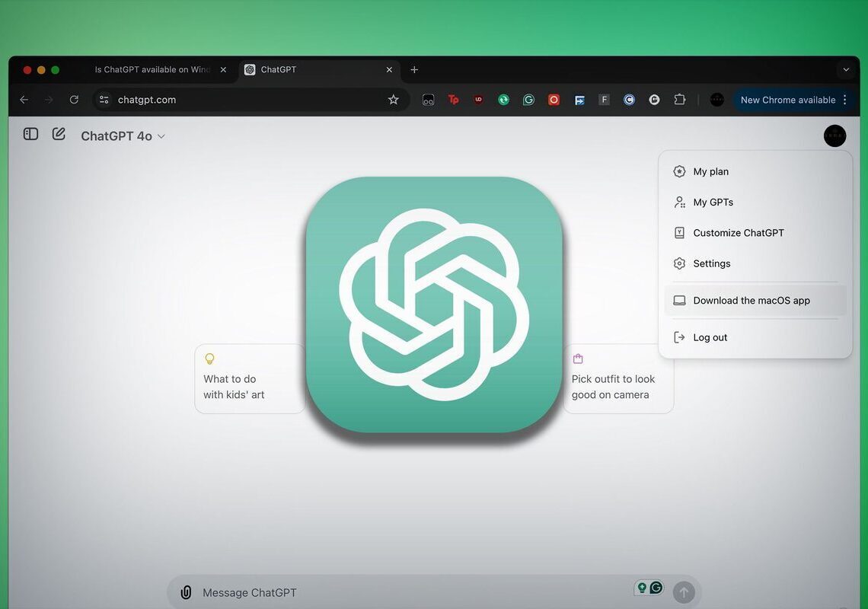Click New Chrome available update button
This screenshot has width=868, height=609.
(x=788, y=100)
